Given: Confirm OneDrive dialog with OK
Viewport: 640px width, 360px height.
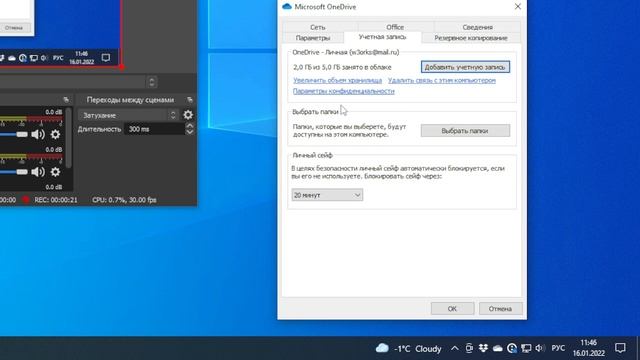Looking at the screenshot, I should coord(452,309).
